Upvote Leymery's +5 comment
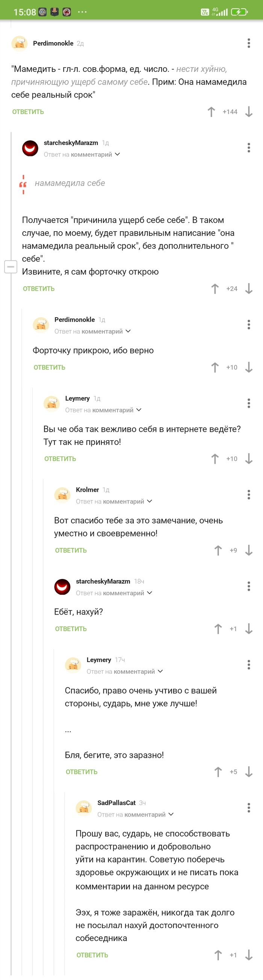This screenshot has width=263, height=980. click(x=218, y=772)
